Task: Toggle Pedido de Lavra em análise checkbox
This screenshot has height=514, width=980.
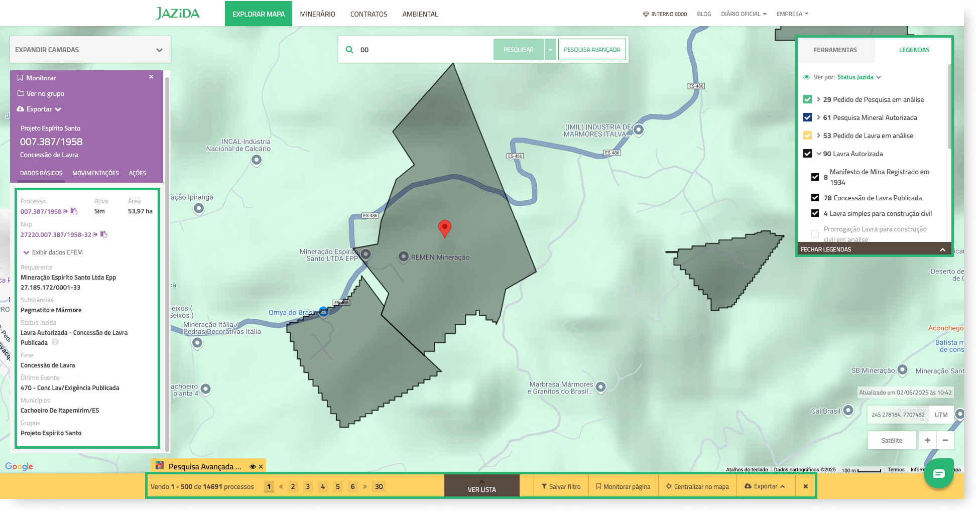Action: [807, 136]
